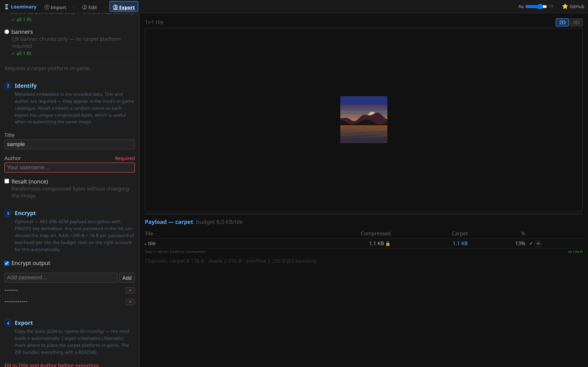The height and width of the screenshot is (367, 588).
Task: Click the sunset tile preview image
Action: (364, 120)
